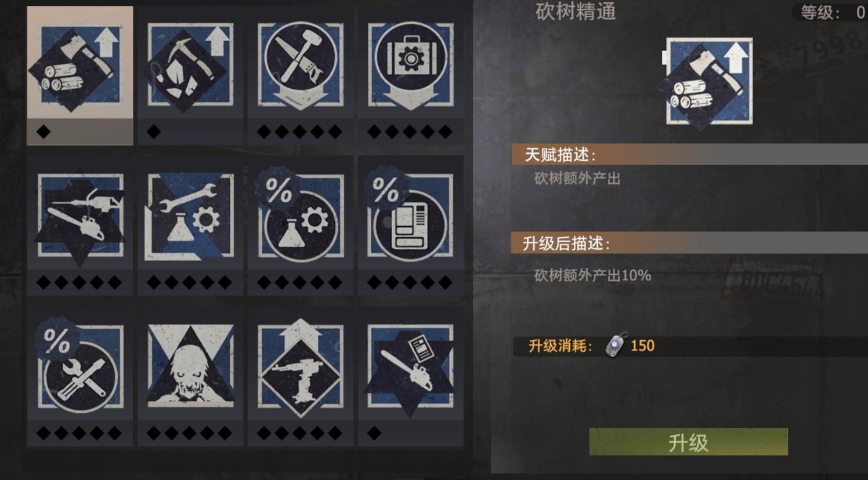The height and width of the screenshot is (480, 868).
Task: Click the 150 upgrade cost value
Action: pos(642,346)
